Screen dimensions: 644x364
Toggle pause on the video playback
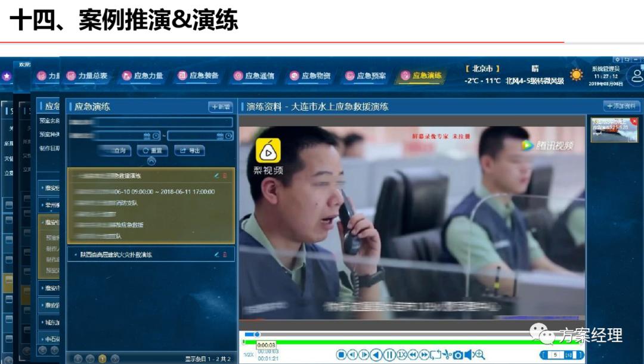388,354
